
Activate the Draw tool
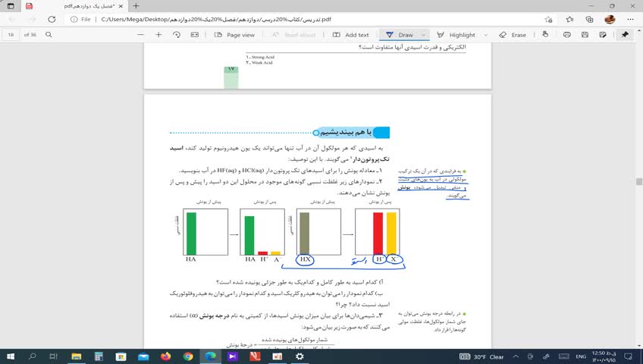tap(400, 35)
